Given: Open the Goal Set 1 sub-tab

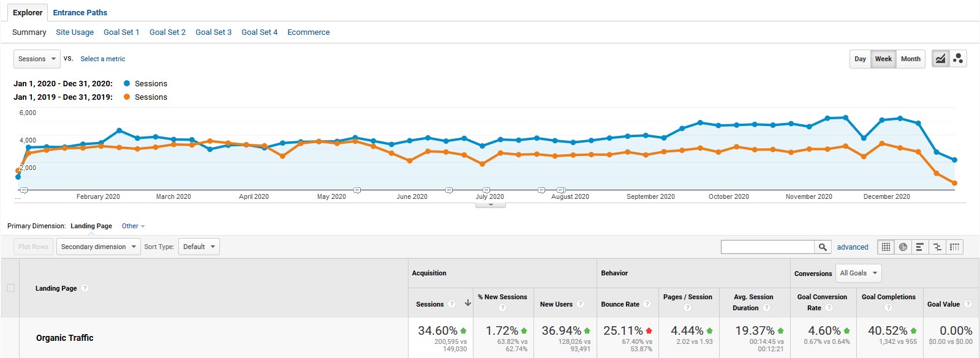Looking at the screenshot, I should click(121, 32).
